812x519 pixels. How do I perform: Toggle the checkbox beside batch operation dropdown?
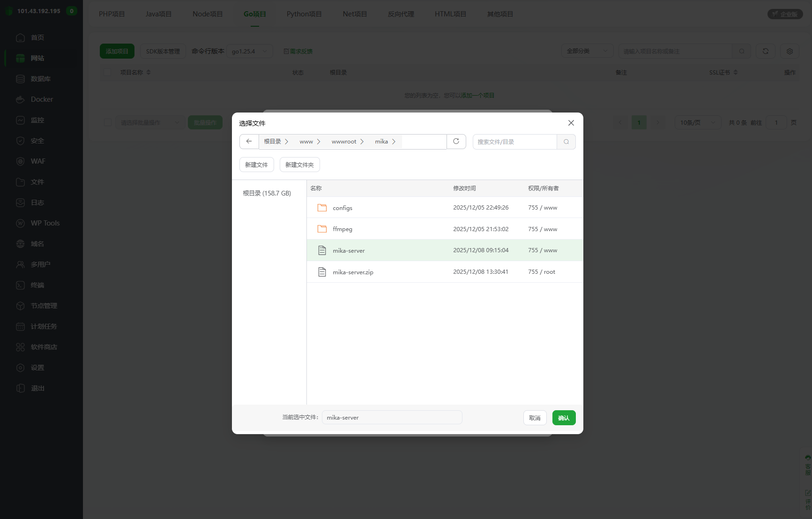[x=108, y=122]
